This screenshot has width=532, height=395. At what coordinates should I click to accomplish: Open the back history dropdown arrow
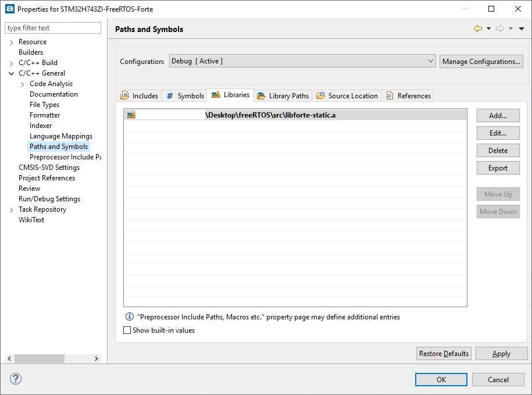488,29
